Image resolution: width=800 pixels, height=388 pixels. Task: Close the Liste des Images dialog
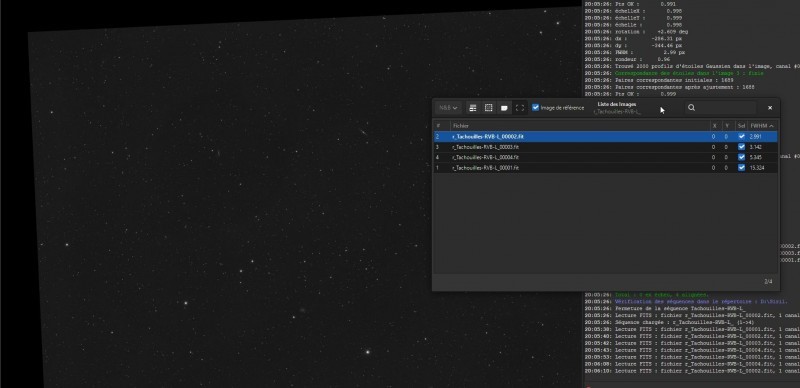[x=770, y=108]
